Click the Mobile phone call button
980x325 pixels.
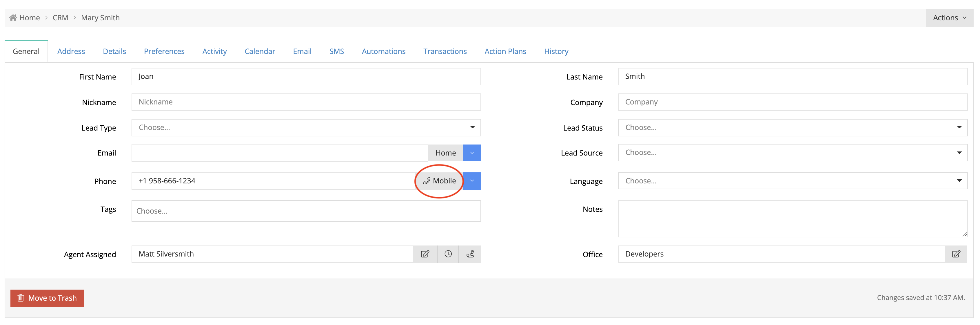pos(439,181)
